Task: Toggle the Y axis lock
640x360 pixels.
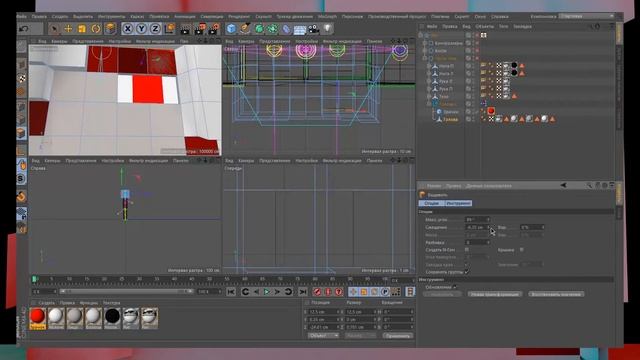Action: [141, 29]
